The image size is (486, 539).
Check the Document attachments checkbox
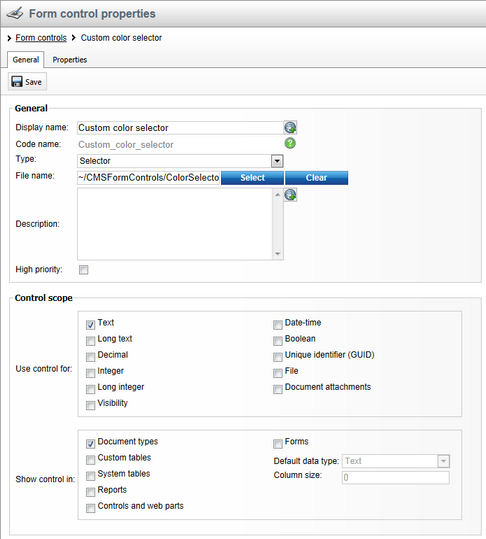point(278,389)
